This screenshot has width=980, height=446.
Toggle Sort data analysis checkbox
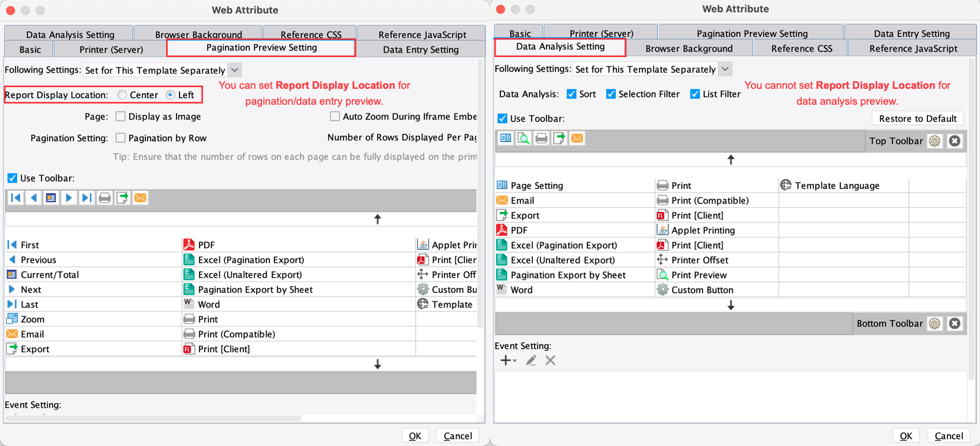(x=571, y=94)
